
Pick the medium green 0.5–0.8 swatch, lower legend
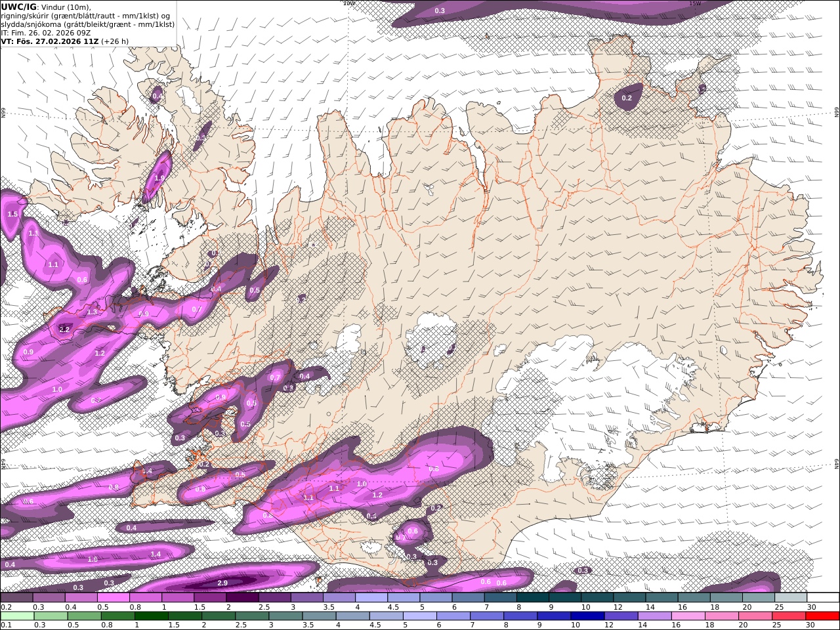click(84, 616)
